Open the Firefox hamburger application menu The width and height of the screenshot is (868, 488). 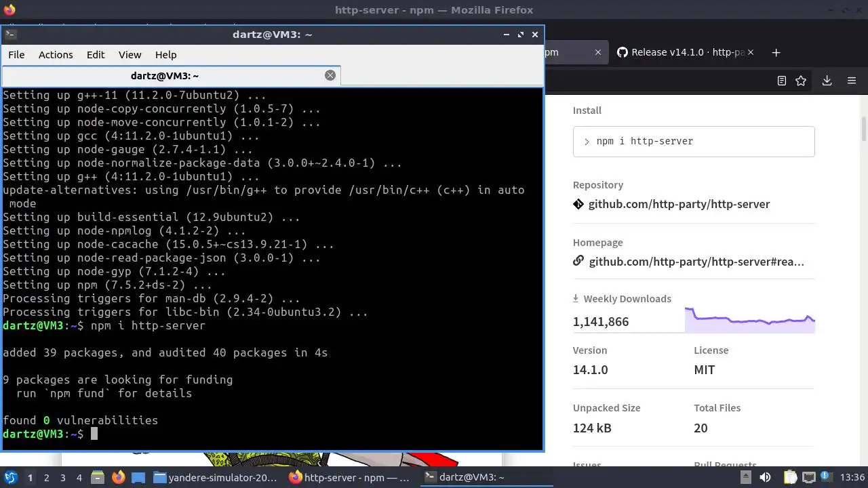tap(852, 81)
